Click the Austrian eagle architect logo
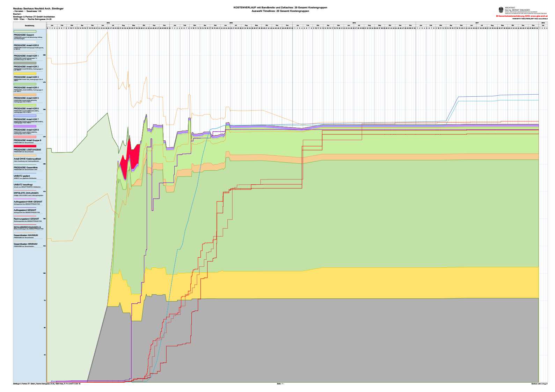 pos(501,10)
